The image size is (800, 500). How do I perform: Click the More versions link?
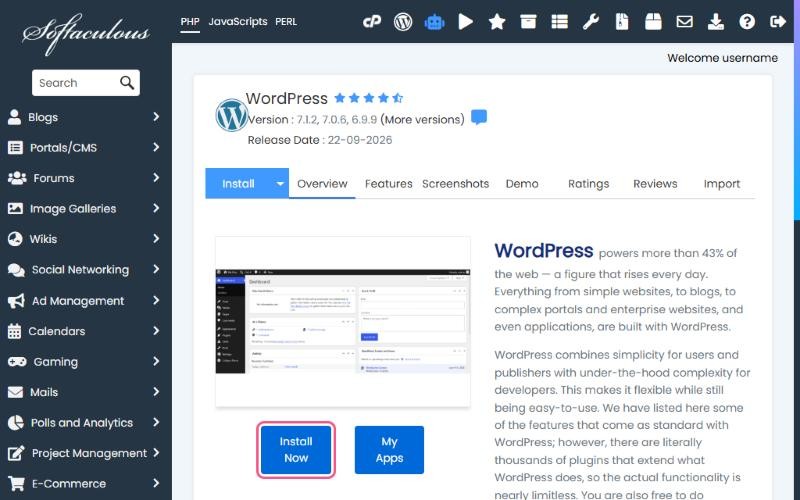(422, 119)
